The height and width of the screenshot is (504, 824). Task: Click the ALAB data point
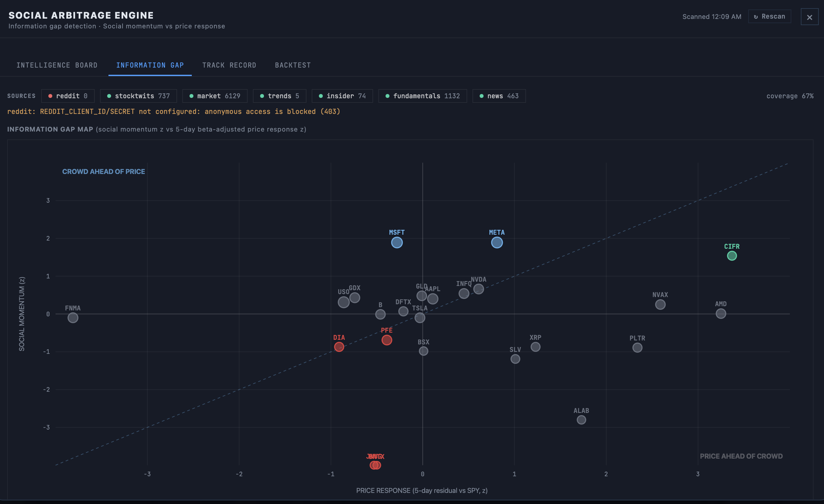pyautogui.click(x=581, y=420)
